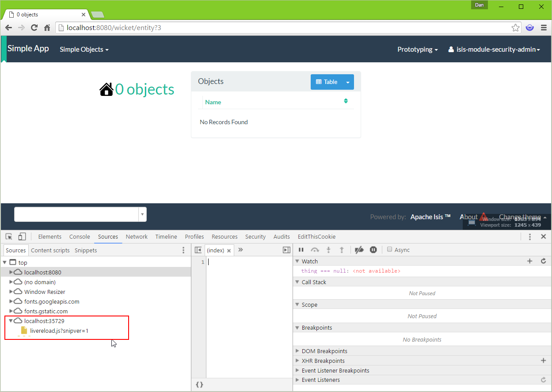Enable the Async checkbox
Screen dimensions: 552x392
[x=390, y=249]
